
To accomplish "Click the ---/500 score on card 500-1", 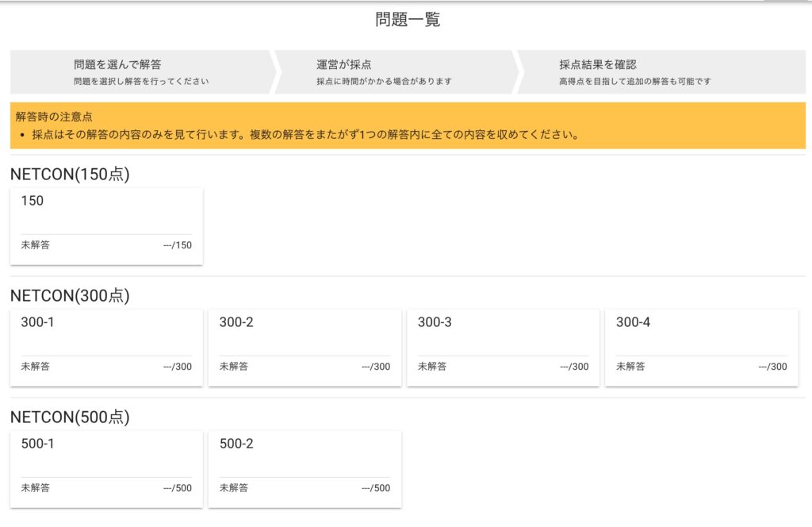I will coord(178,488).
